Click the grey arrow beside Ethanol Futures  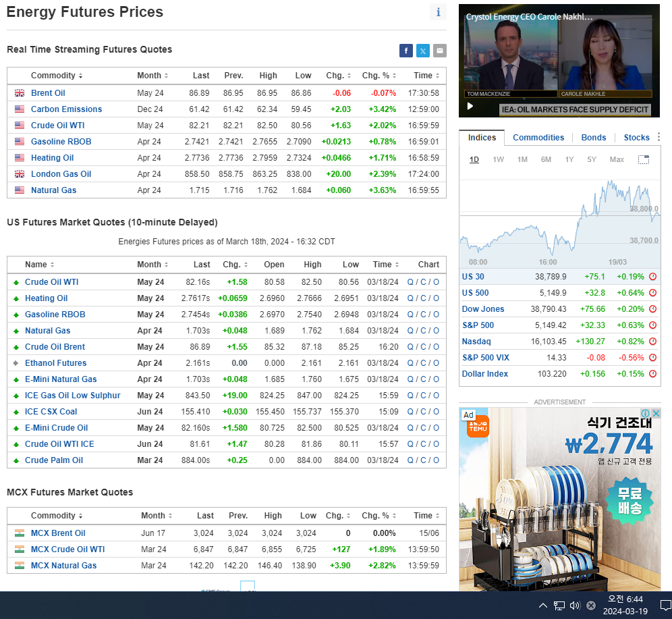16,363
